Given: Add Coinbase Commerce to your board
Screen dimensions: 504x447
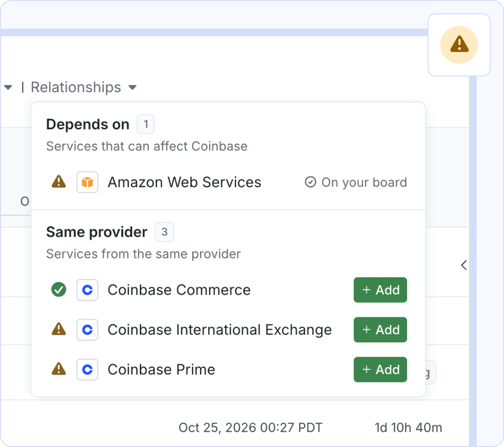Looking at the screenshot, I should [x=380, y=290].
